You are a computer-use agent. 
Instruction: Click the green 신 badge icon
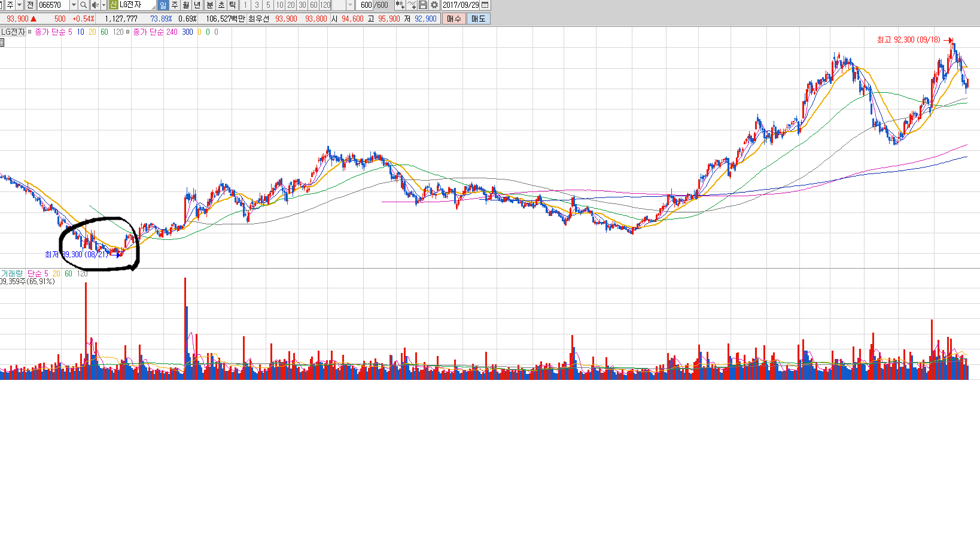[113, 5]
